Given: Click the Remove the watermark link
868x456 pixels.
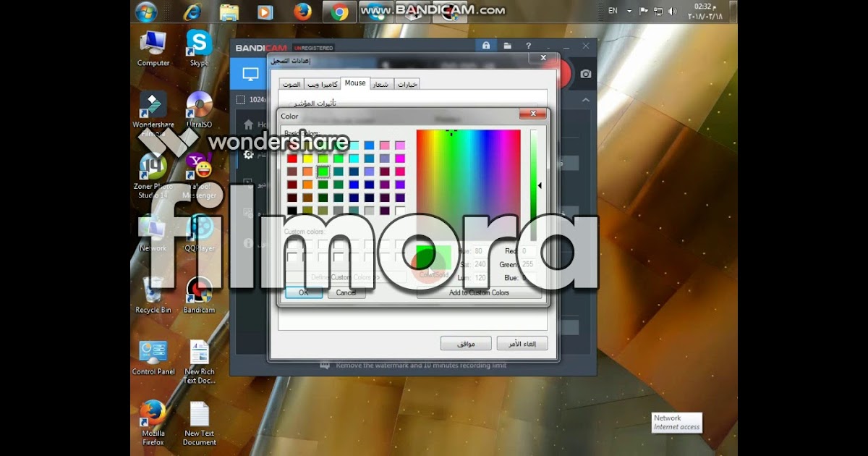Looking at the screenshot, I should pos(421,366).
